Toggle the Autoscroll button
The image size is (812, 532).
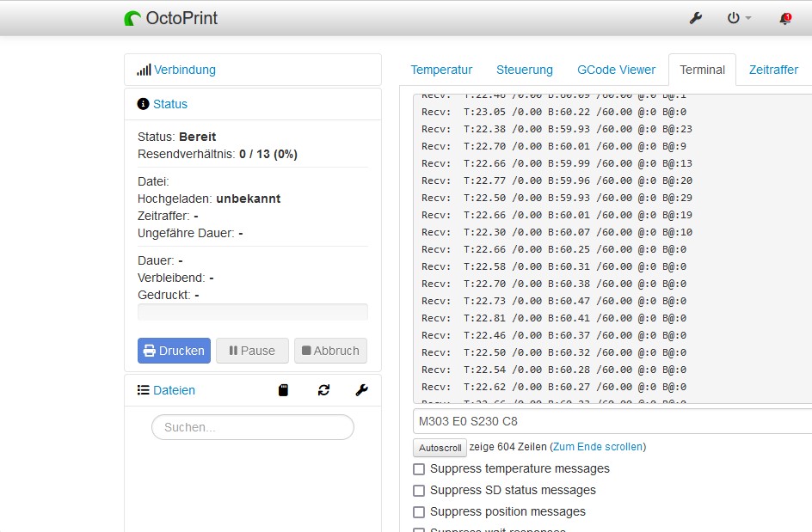pos(440,448)
